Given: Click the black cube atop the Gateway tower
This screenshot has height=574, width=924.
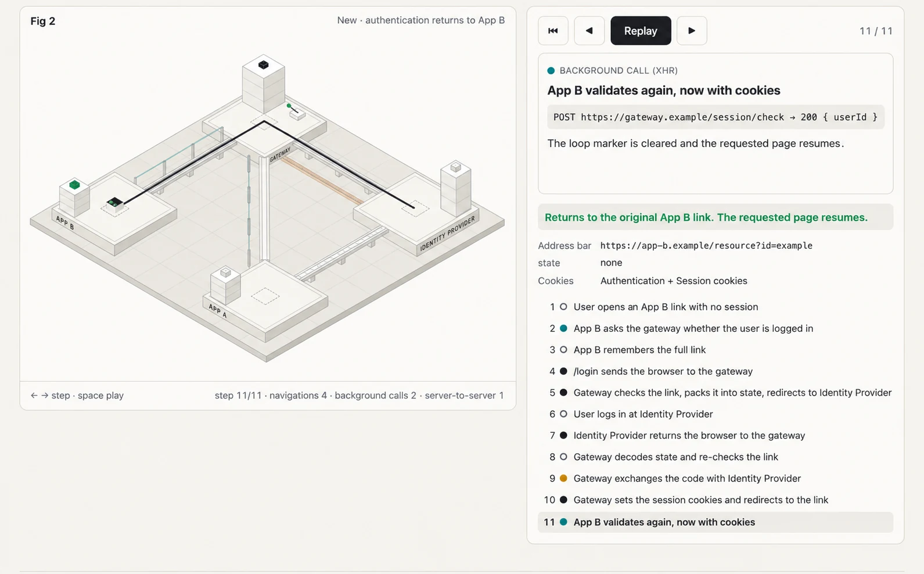Looking at the screenshot, I should coord(264,64).
